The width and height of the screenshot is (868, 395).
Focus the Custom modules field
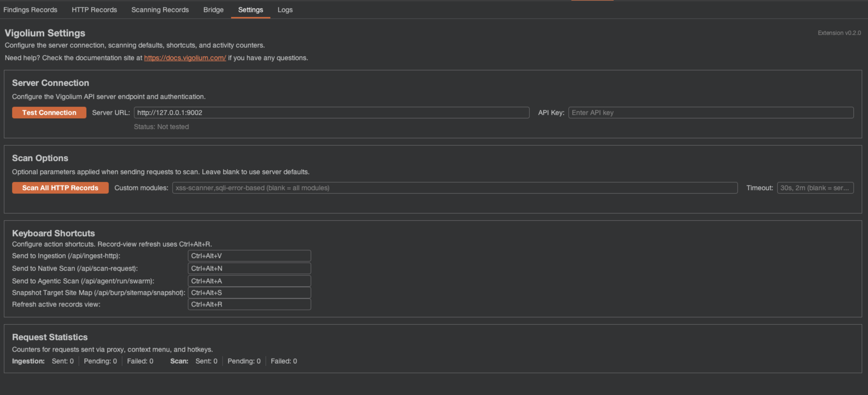[x=455, y=188]
